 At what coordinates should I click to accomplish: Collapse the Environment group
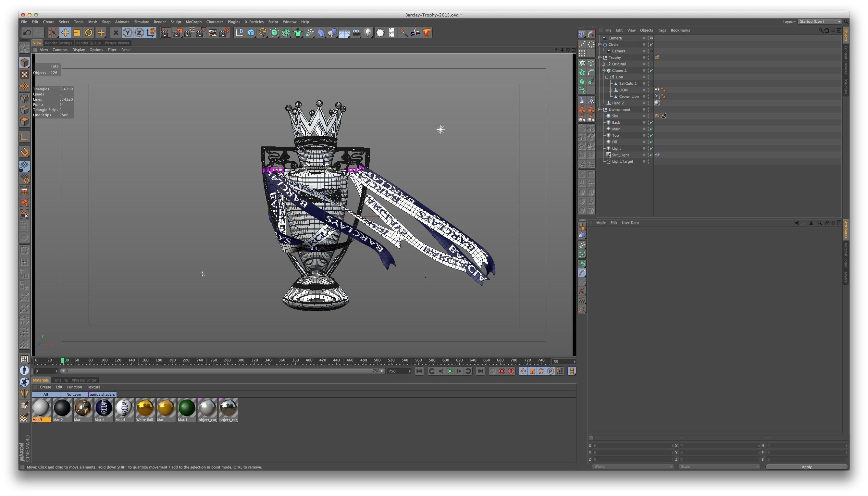pos(600,110)
